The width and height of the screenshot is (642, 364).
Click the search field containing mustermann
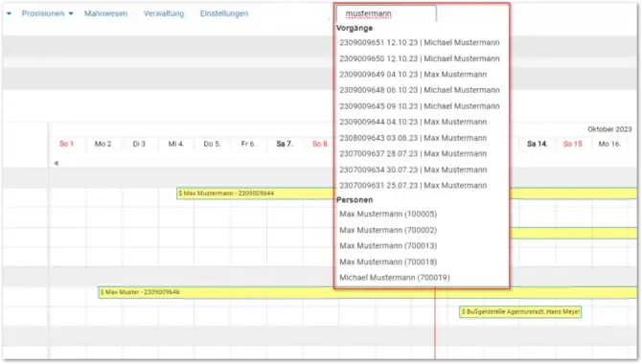tap(386, 13)
